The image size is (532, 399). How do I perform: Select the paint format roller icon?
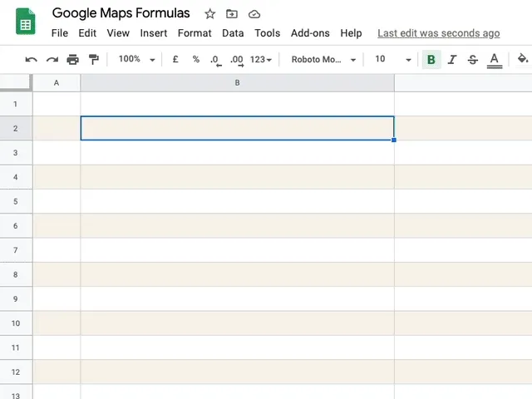(x=93, y=59)
